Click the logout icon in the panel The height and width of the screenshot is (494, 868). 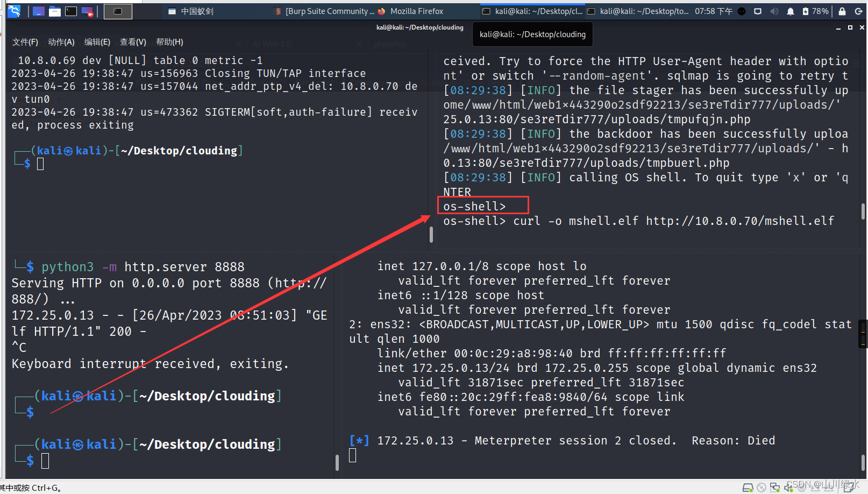point(858,11)
